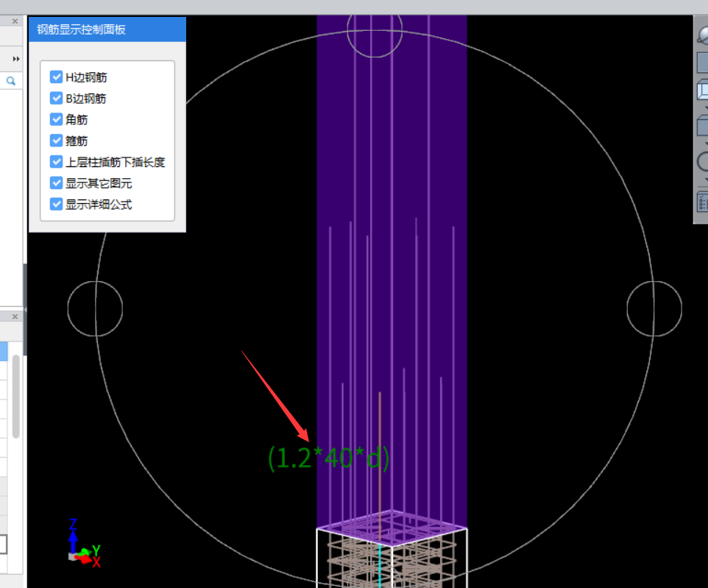Turn off 显示其它图元 checkbox
This screenshot has width=708, height=588.
coord(57,183)
